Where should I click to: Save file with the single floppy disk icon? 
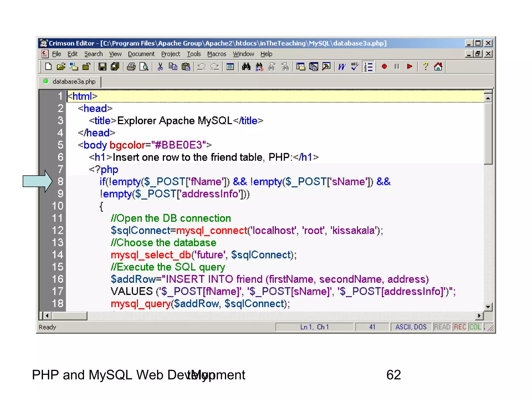102,67
